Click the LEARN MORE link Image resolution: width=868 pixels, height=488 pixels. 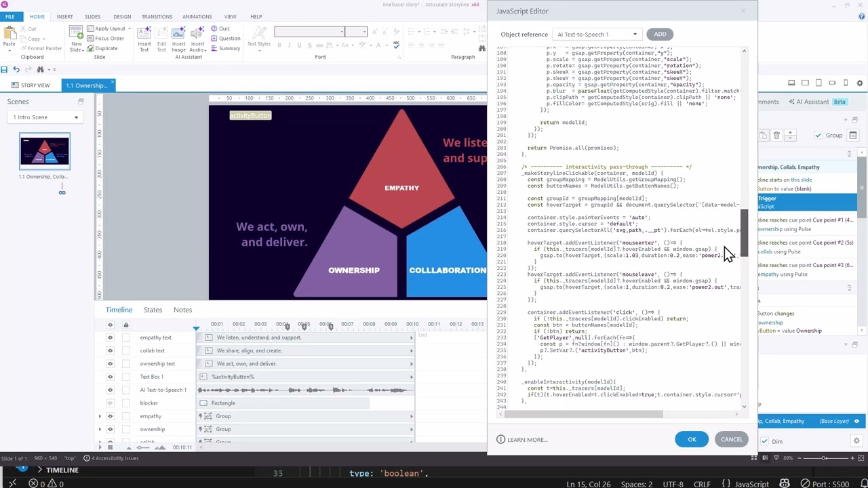click(527, 440)
